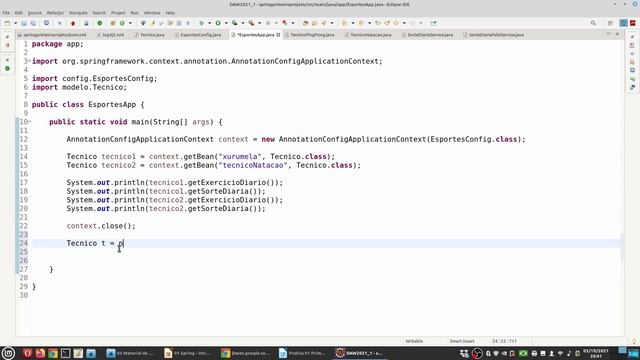The image size is (640, 360).
Task: Open the Refactor menu
Action: click(x=55, y=13)
